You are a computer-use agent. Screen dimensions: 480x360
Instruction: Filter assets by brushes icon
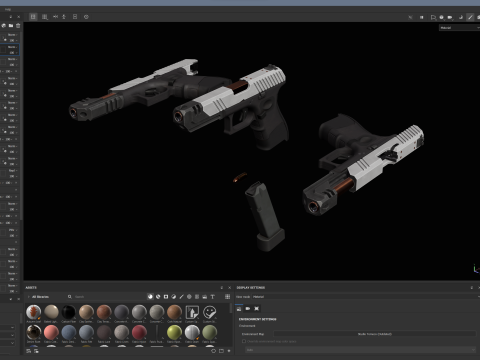point(181,297)
